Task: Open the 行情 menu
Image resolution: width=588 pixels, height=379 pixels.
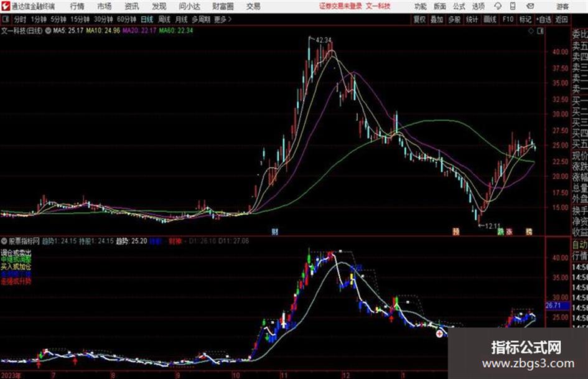Action: click(x=77, y=6)
